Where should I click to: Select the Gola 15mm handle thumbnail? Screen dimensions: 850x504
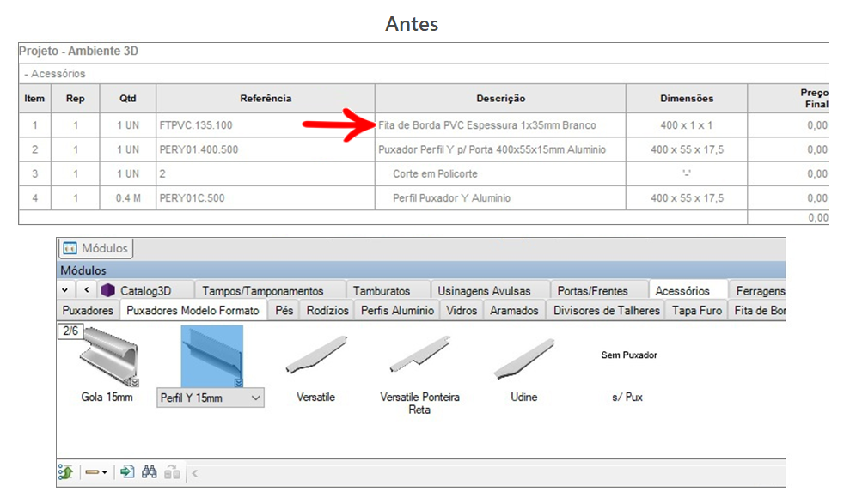109,355
